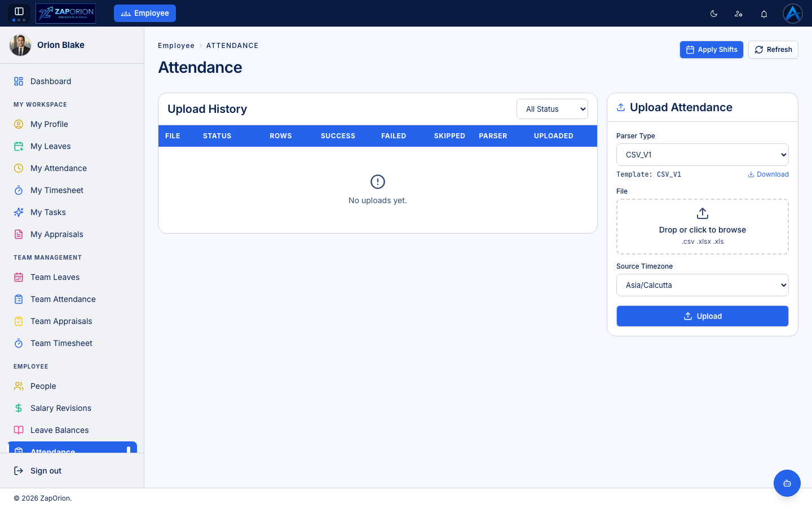Switch to dark mode moon icon
This screenshot has height=508, width=812.
pyautogui.click(x=714, y=14)
